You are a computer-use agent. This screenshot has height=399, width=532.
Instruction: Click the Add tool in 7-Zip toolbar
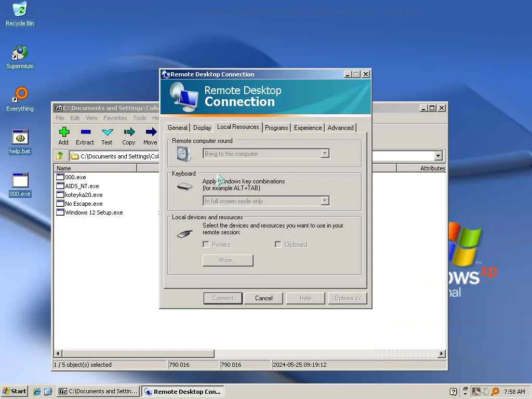63,136
